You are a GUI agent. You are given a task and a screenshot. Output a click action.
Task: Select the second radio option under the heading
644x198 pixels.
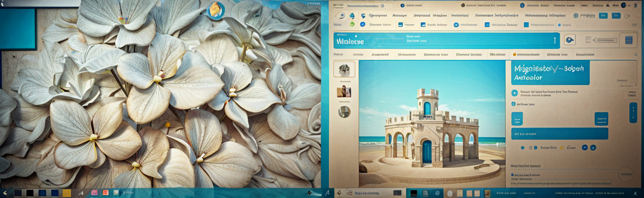514,104
